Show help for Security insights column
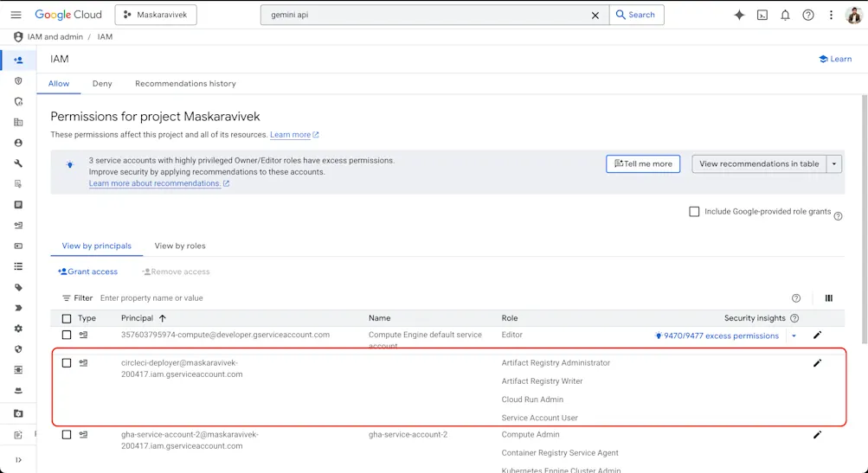The width and height of the screenshot is (868, 473). click(794, 318)
